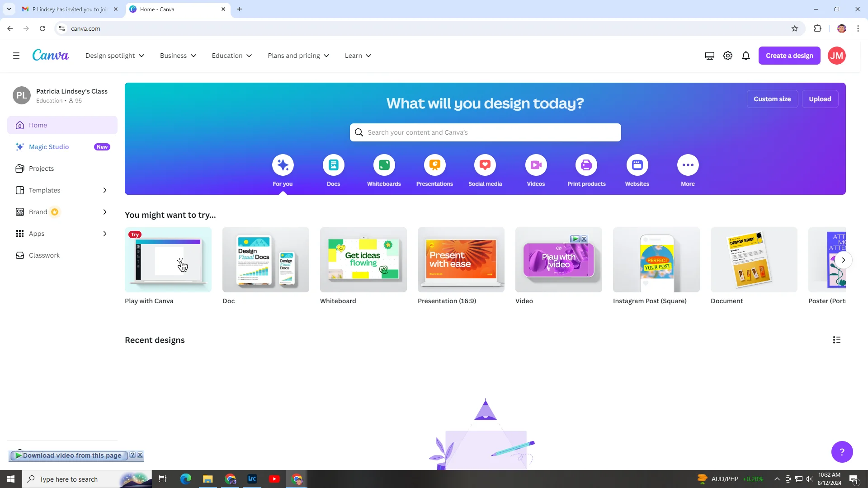Reload the Canva page
The image size is (868, 488).
[x=42, y=28]
